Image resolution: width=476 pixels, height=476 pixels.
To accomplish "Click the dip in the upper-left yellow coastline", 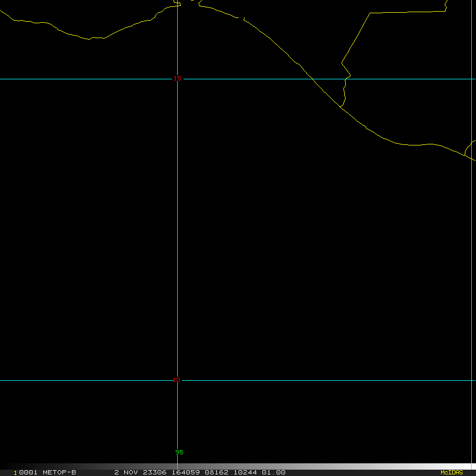I will [93, 38].
